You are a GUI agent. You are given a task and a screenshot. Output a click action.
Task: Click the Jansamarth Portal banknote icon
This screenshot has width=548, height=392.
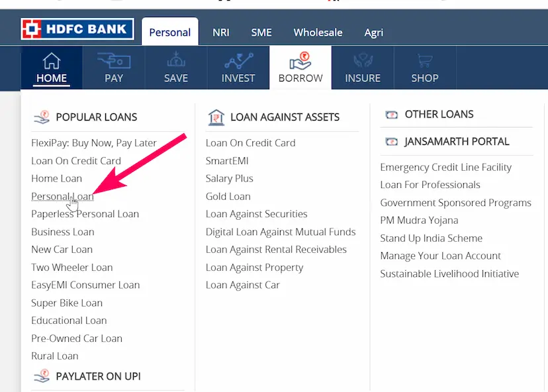391,142
